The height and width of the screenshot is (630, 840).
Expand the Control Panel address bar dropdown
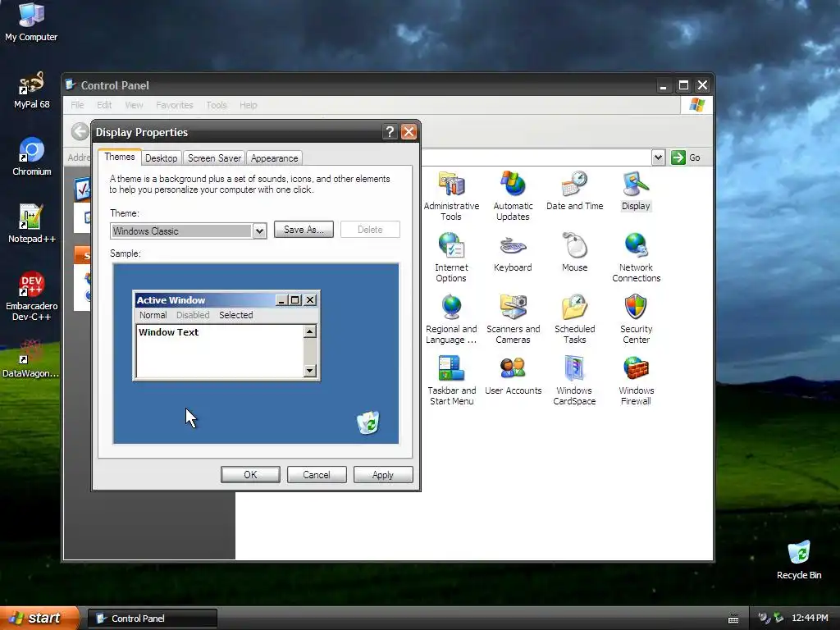(x=659, y=157)
